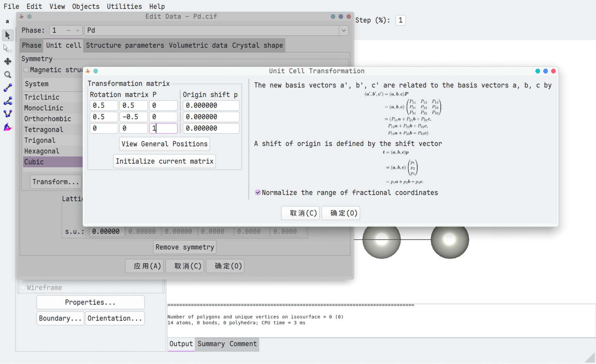Open the Utilities menu

124,7
